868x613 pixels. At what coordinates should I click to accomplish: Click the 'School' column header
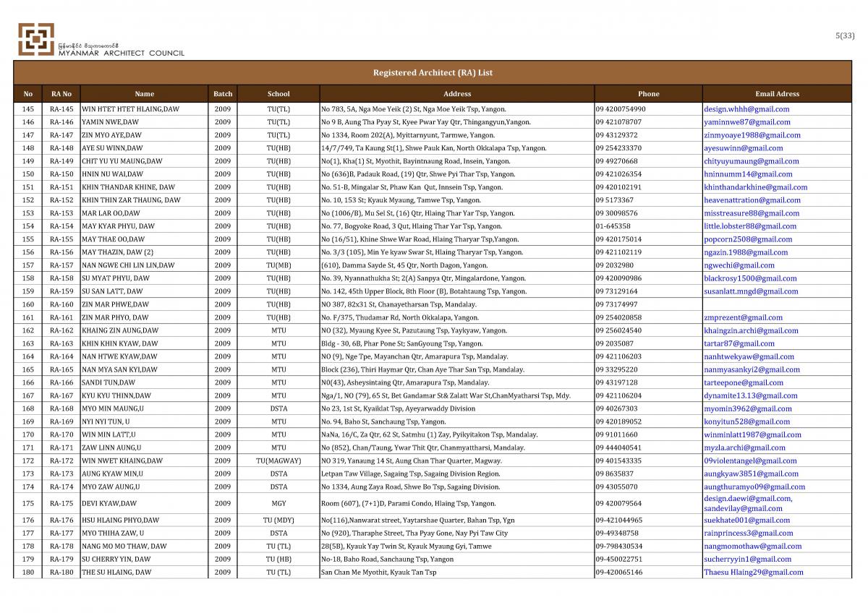tap(278, 94)
